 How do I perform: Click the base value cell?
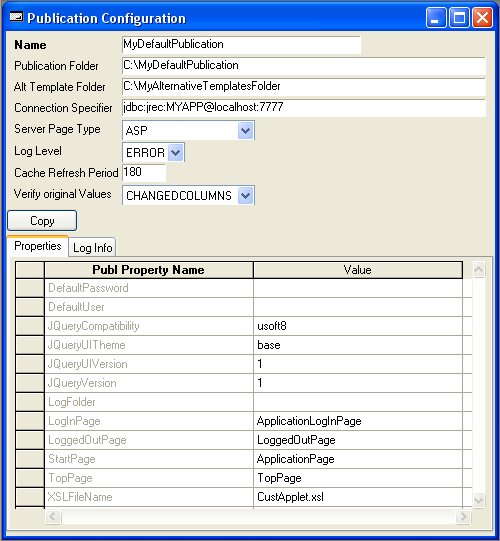click(358, 345)
